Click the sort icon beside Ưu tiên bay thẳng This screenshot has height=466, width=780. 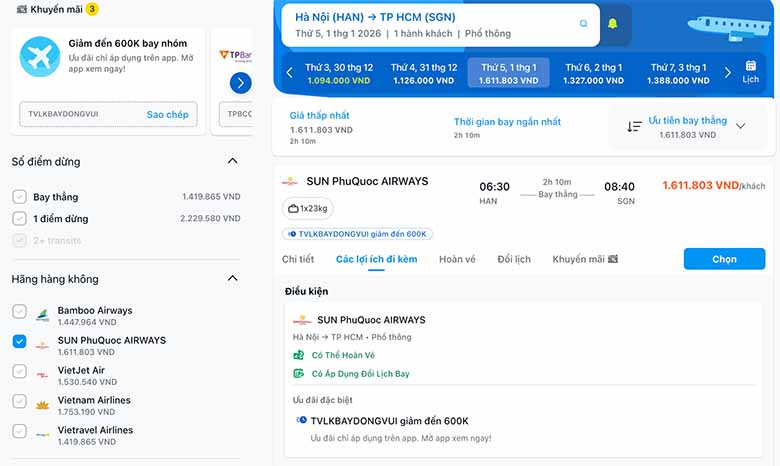click(634, 126)
